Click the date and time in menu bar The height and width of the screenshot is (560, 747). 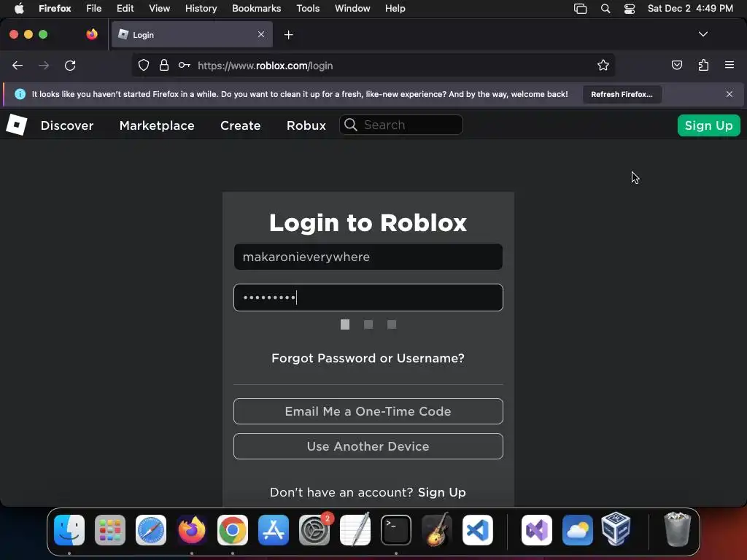tap(690, 8)
